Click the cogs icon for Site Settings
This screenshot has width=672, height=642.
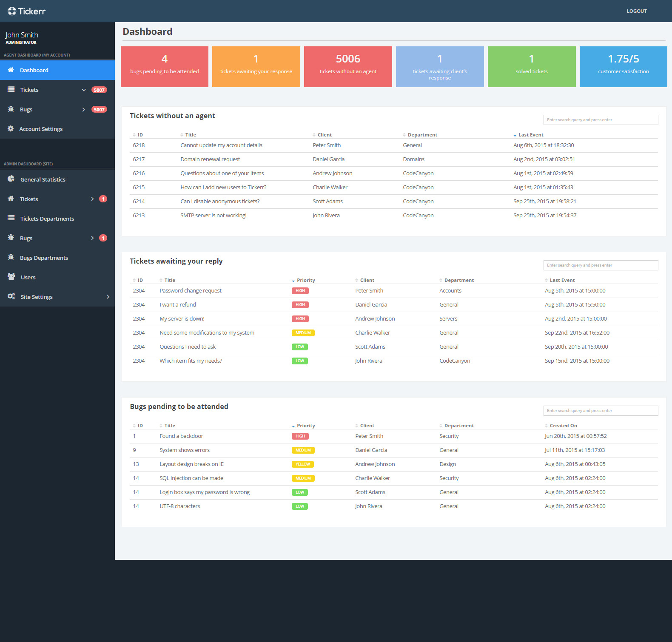pyautogui.click(x=11, y=296)
